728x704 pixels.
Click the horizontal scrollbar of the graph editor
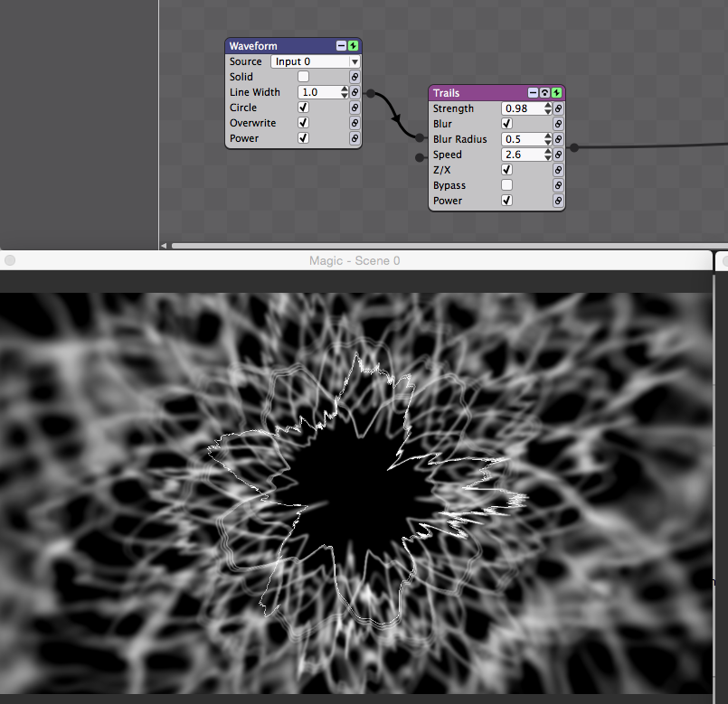(x=449, y=246)
